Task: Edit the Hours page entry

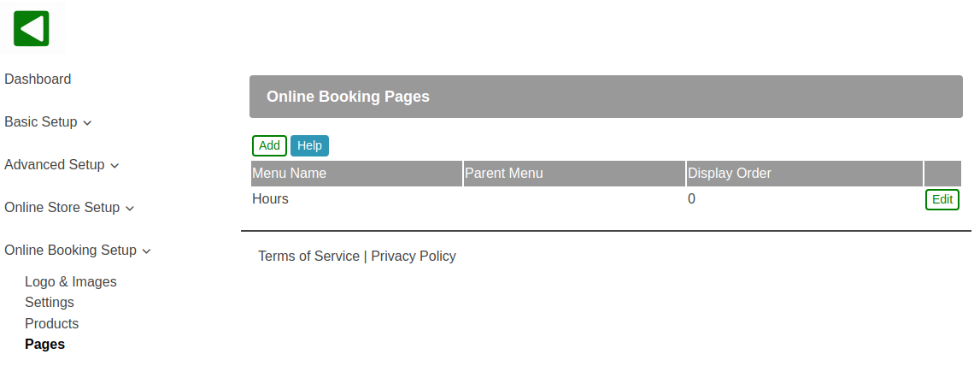Action: click(x=942, y=199)
